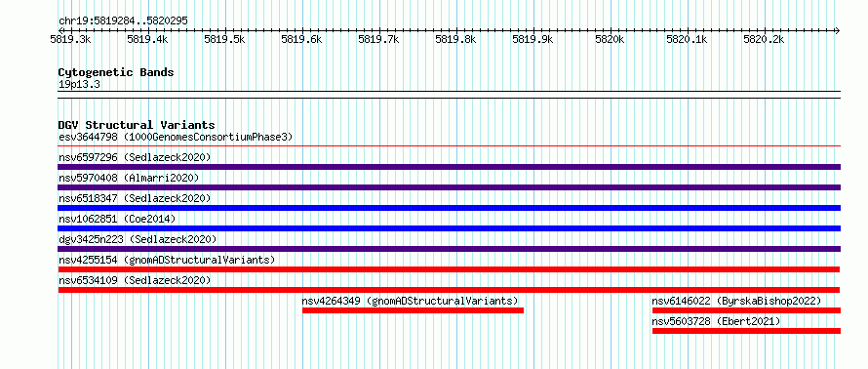Open nsv6518347 (Sedlazeck2020) label
Viewport: 868px width, 369px height.
coord(135,198)
